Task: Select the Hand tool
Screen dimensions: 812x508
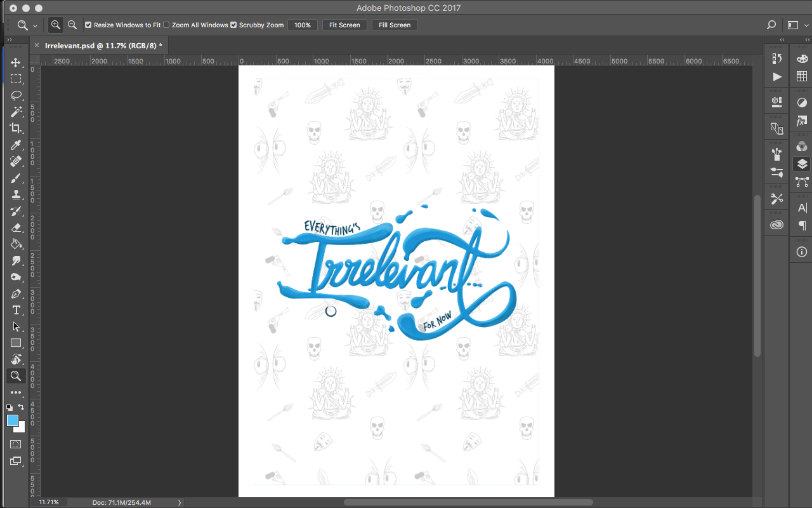Action: 16,359
